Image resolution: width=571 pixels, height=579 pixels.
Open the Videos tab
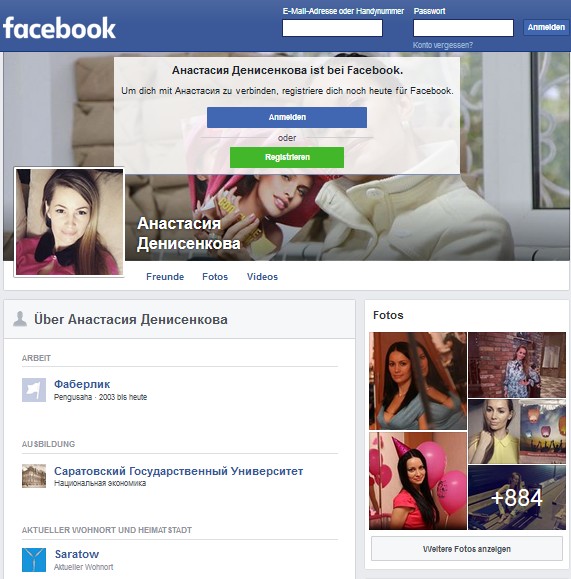pyautogui.click(x=262, y=277)
